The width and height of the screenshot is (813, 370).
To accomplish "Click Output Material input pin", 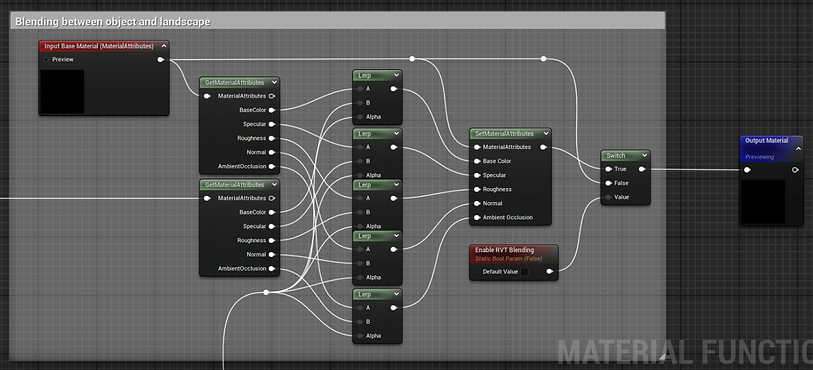I will pos(747,170).
